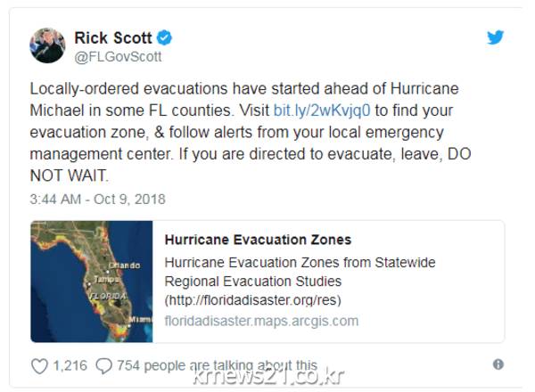Screen dimensions: 535x392
Task: Open the Rick Scott display name
Action: [x=111, y=37]
